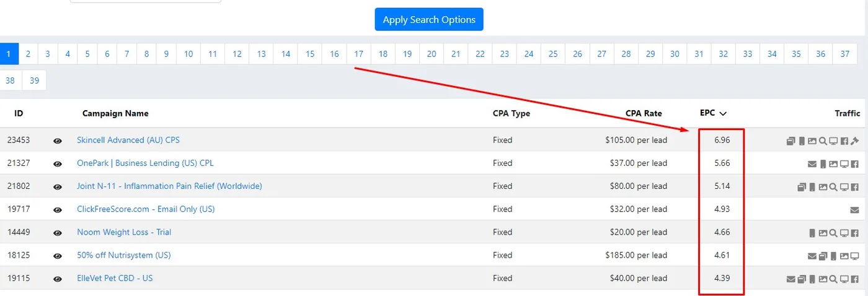Click the Facebook icon in Skincell Advanced row
The height and width of the screenshot is (296, 868).
[844, 141]
